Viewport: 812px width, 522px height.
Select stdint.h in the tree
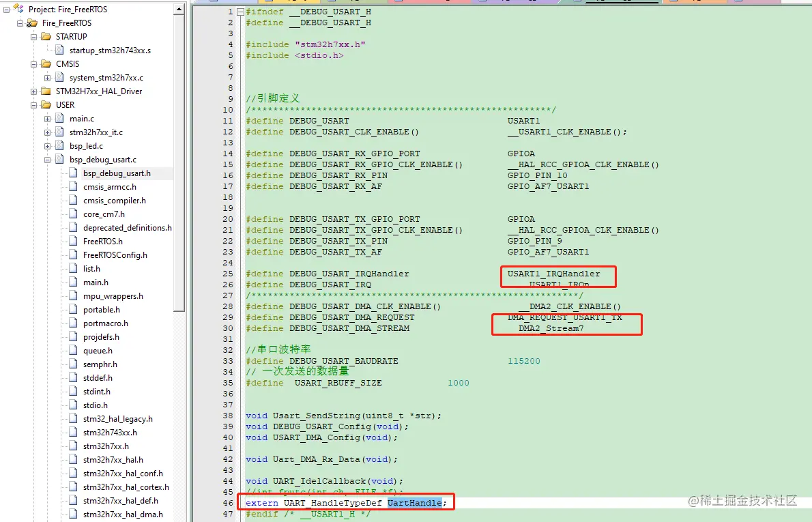point(97,392)
